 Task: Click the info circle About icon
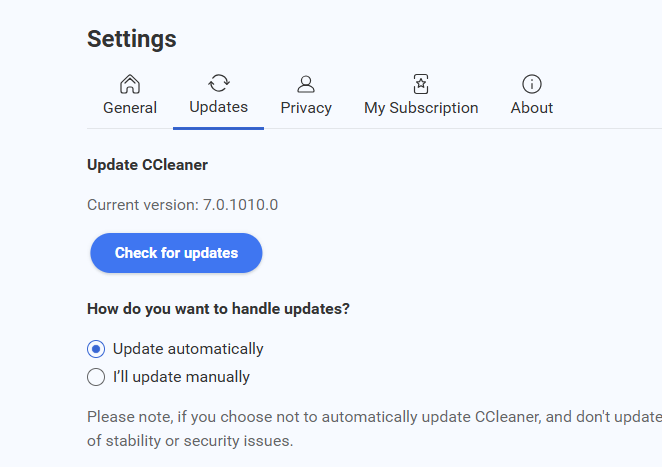tap(532, 84)
